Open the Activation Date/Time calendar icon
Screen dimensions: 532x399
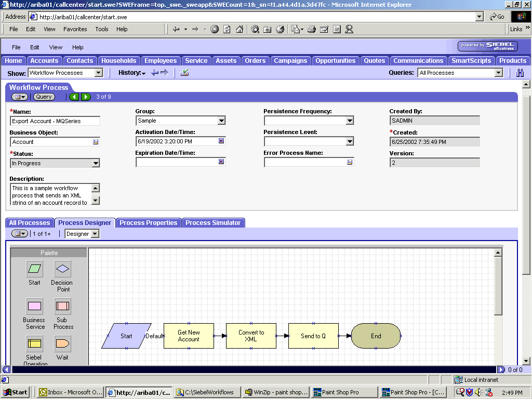tap(221, 141)
